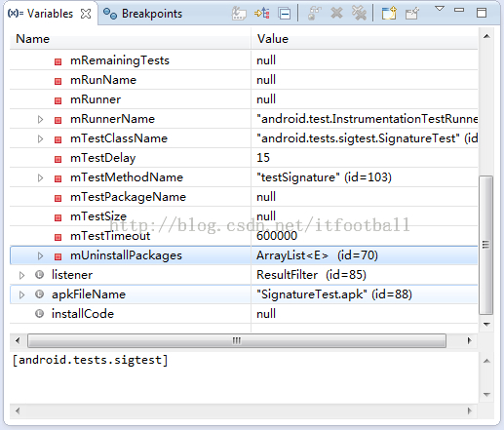Click the Name column header
The height and width of the screenshot is (430, 504).
(131, 39)
